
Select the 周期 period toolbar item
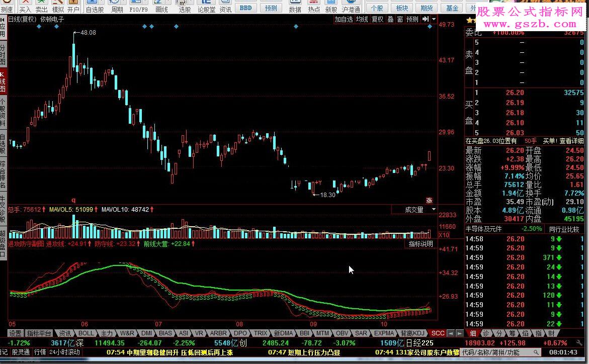coord(117,7)
